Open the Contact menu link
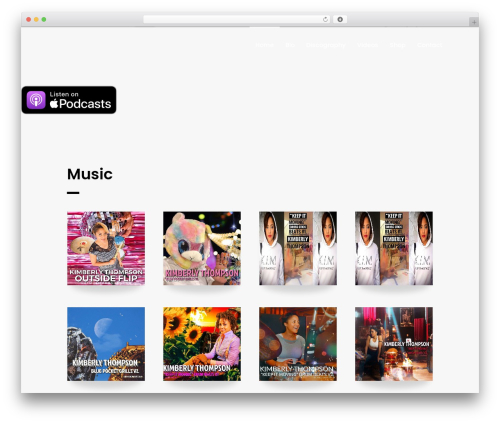This screenshot has height=423, width=500. [x=430, y=45]
